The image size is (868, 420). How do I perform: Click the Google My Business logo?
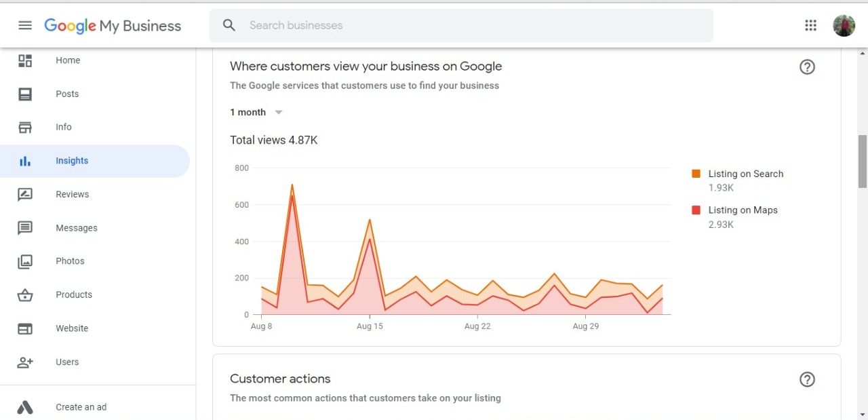click(x=113, y=26)
